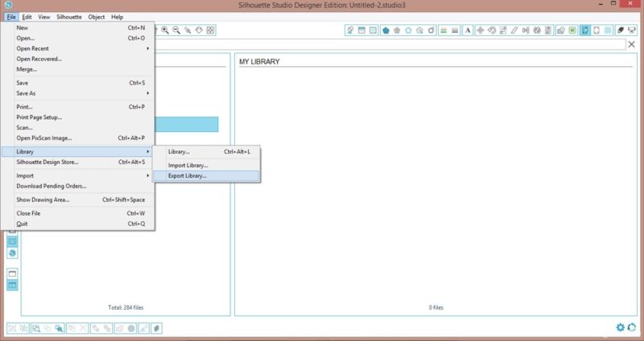Open the Text Style panel (A icon)

tap(468, 31)
